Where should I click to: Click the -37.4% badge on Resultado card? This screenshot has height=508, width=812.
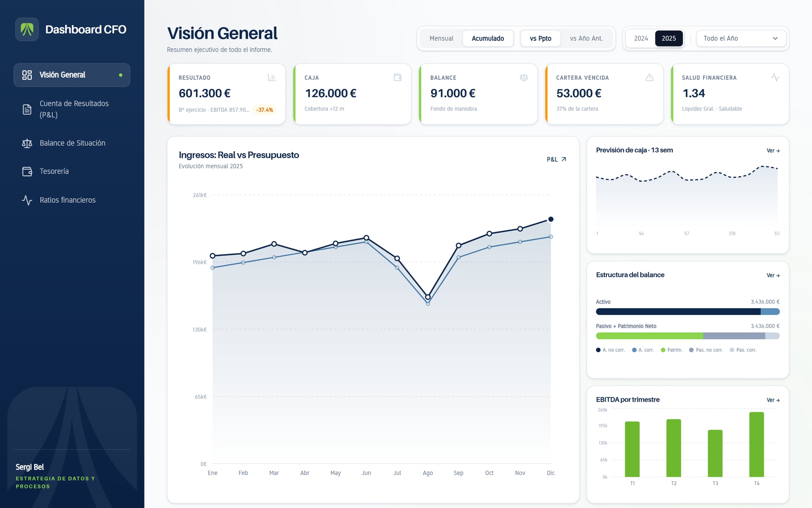coord(265,110)
